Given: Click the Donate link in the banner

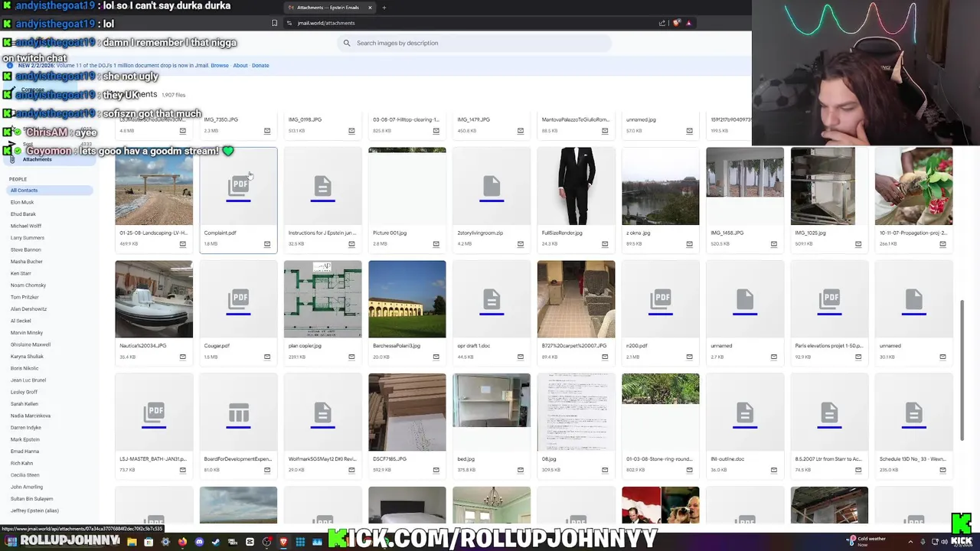Looking at the screenshot, I should [x=260, y=65].
